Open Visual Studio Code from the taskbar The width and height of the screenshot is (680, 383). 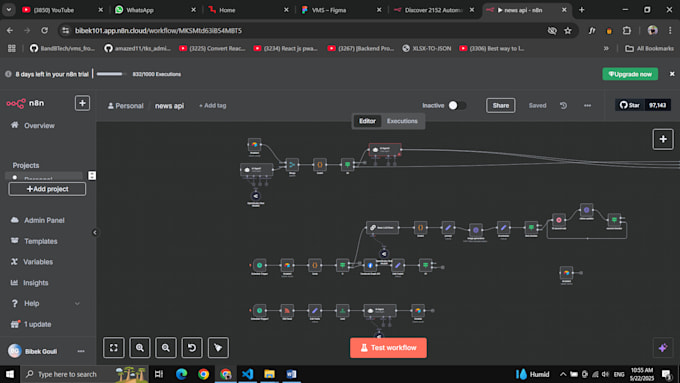(247, 374)
